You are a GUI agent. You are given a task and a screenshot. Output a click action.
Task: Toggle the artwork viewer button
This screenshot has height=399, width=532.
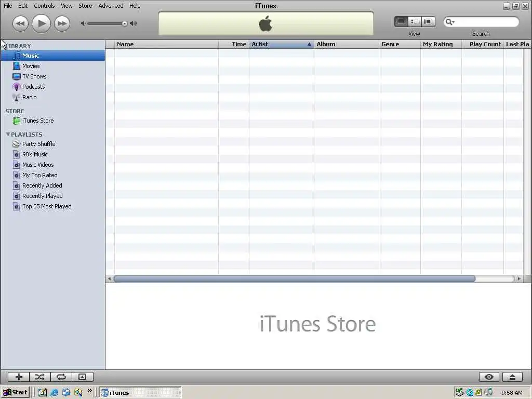83,377
